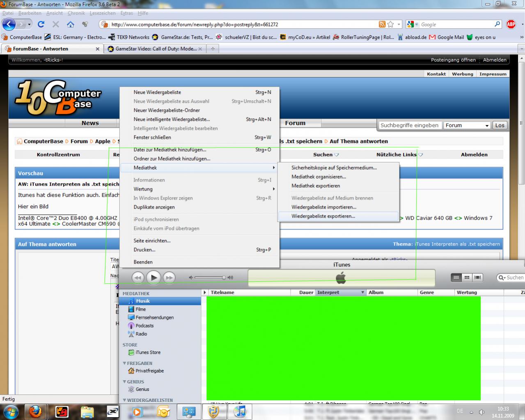The width and height of the screenshot is (525, 420).
Task: Click the Los search button
Action: pos(500,126)
